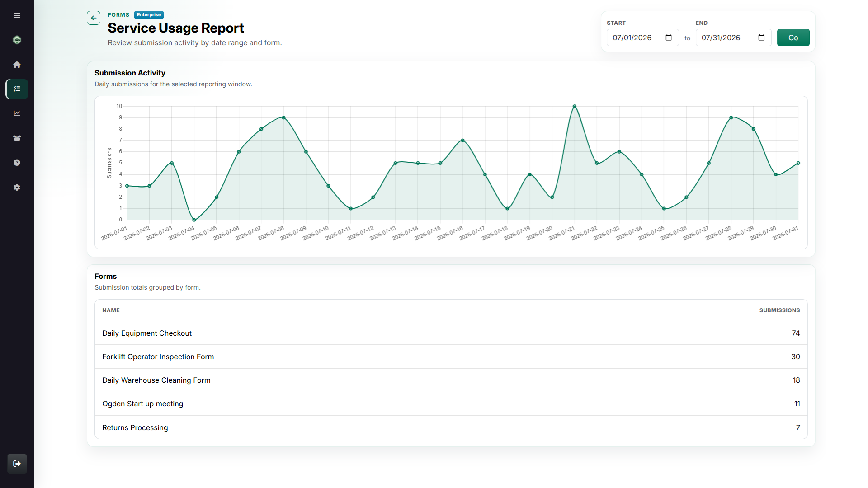Viewport: 868px width, 488px height.
Task: Select the Returns Processing row
Action: click(451, 427)
